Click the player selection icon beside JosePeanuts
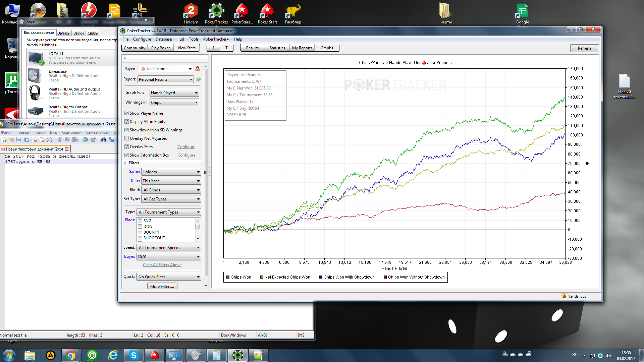The width and height of the screenshot is (644, 362). (x=198, y=69)
